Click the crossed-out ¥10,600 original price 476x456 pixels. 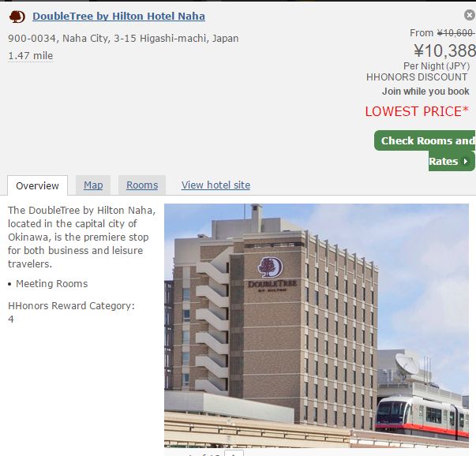point(455,33)
